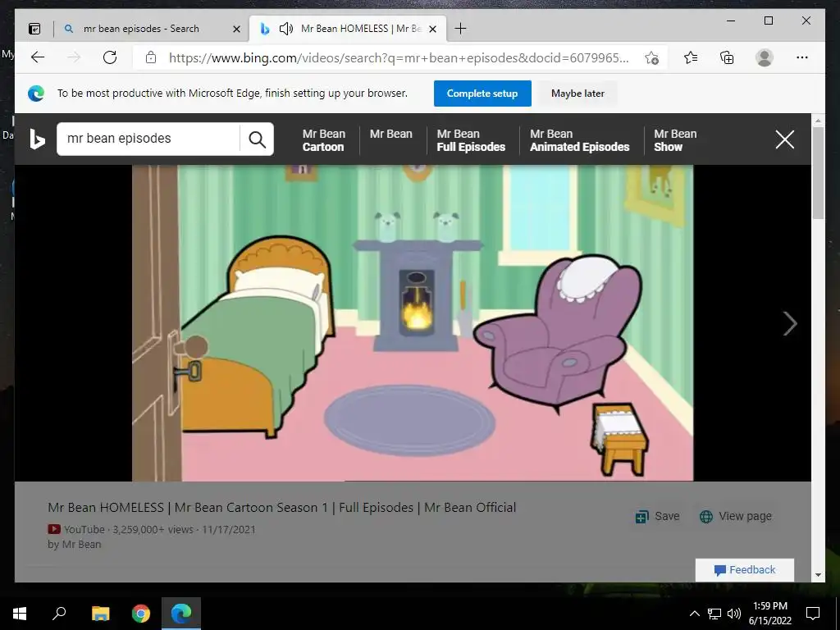
Task: Add this page to favorites
Action: pos(651,58)
